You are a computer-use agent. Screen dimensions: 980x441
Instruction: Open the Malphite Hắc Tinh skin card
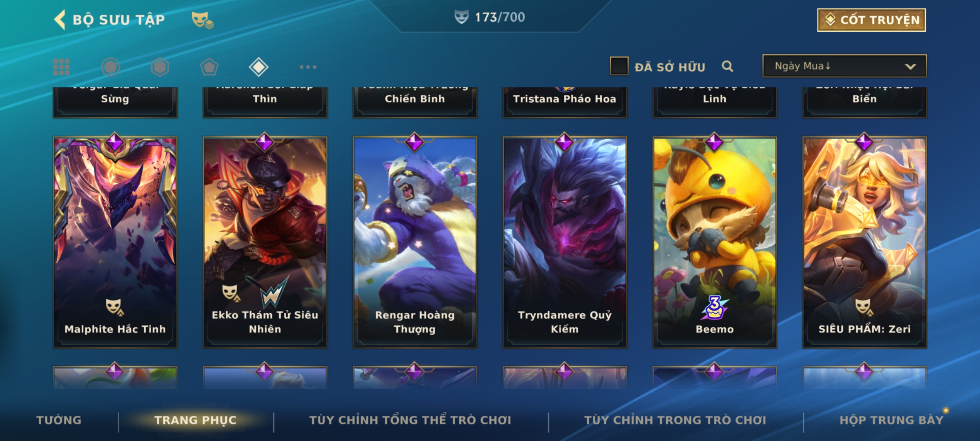pyautogui.click(x=115, y=243)
